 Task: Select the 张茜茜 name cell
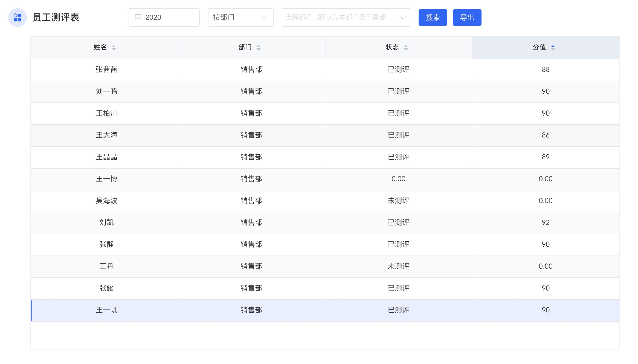pos(106,69)
